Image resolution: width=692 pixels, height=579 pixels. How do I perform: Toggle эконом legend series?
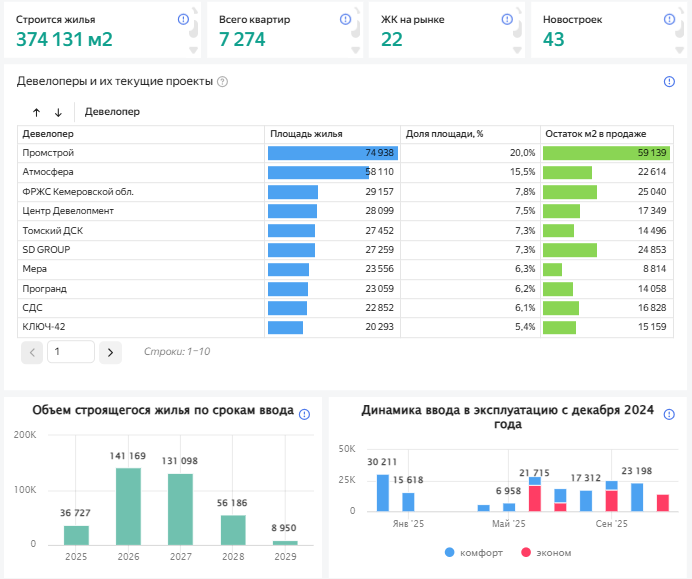point(546,553)
